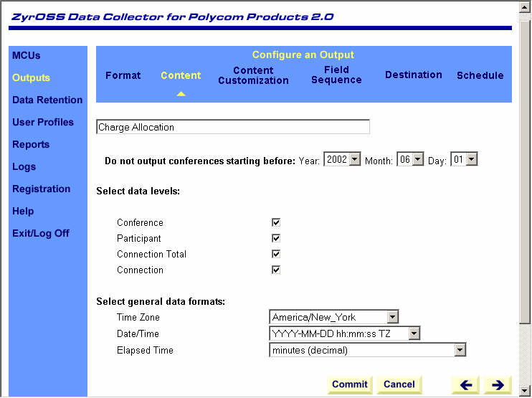Click the back arrow navigation button

pos(466,384)
